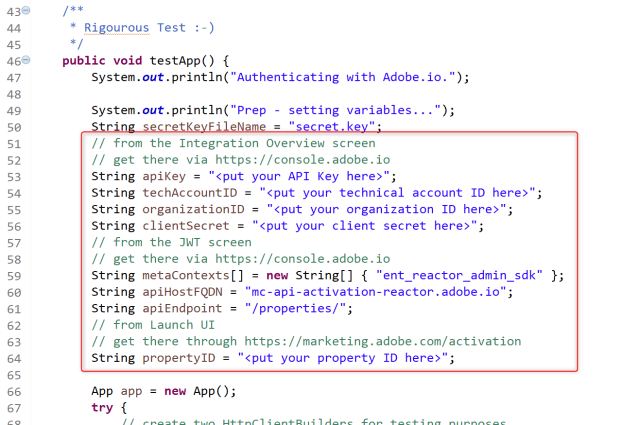Click the "<put your technical account ID here>" string

click(397, 193)
